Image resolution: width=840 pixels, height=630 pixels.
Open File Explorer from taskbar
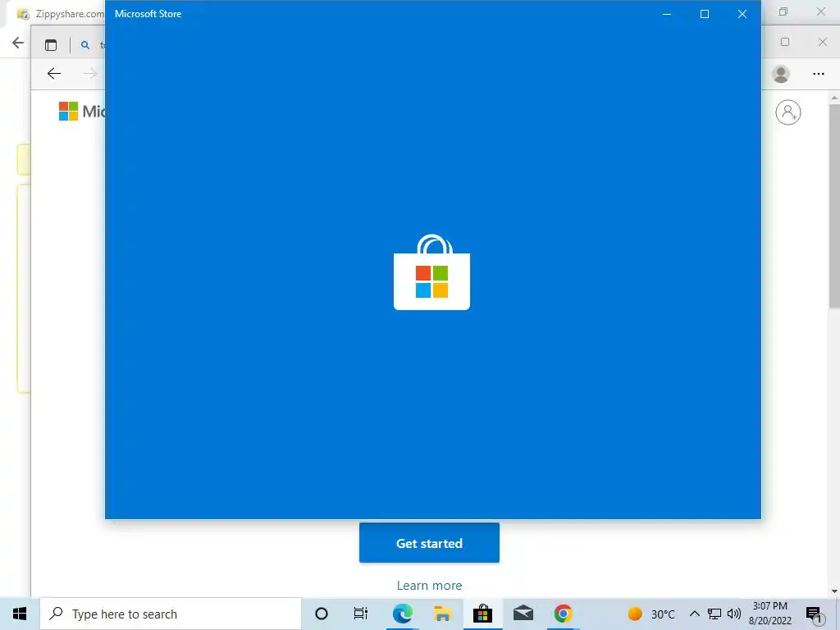tap(442, 614)
